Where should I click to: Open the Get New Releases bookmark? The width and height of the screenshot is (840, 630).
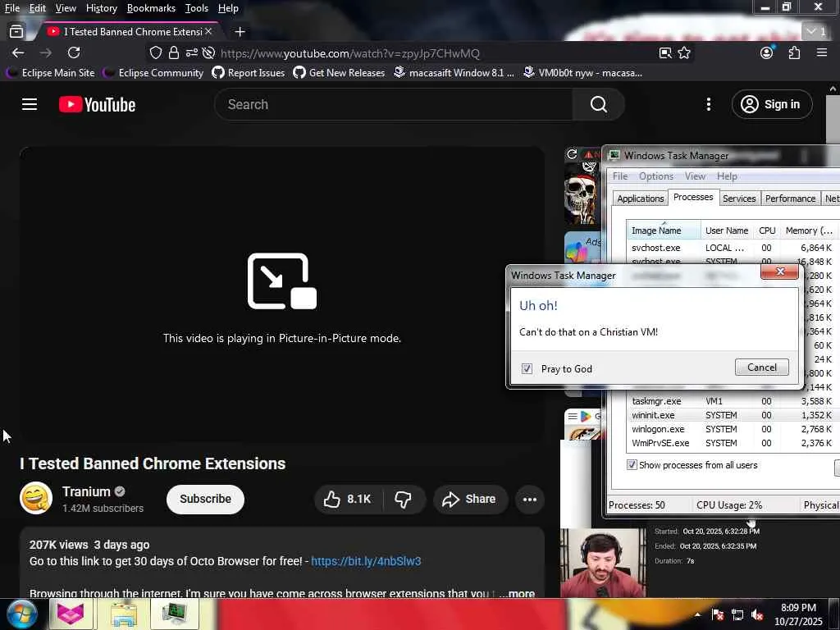[339, 72]
